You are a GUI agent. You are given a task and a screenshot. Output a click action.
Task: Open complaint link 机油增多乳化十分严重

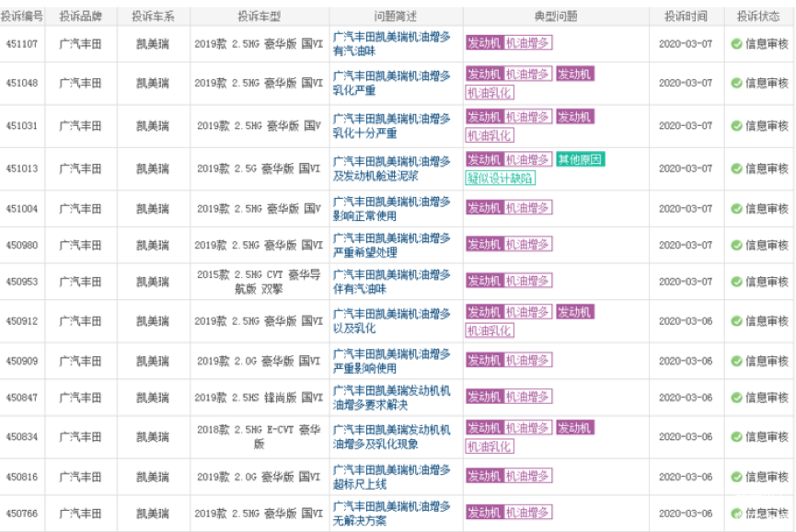[391, 126]
